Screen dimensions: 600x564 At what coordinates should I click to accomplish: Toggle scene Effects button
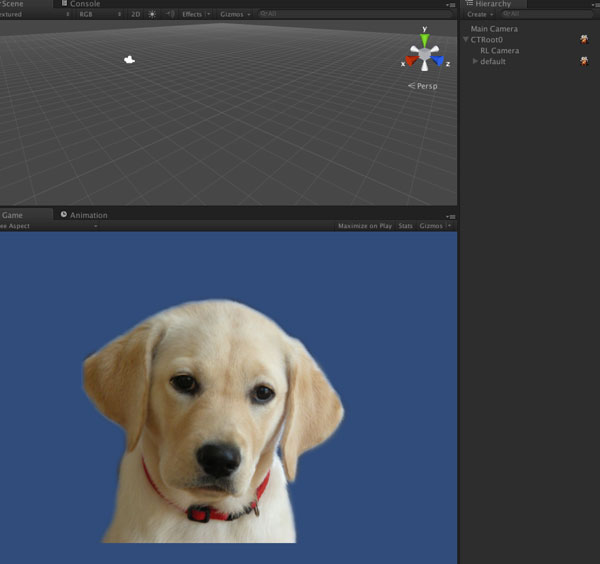coord(192,14)
